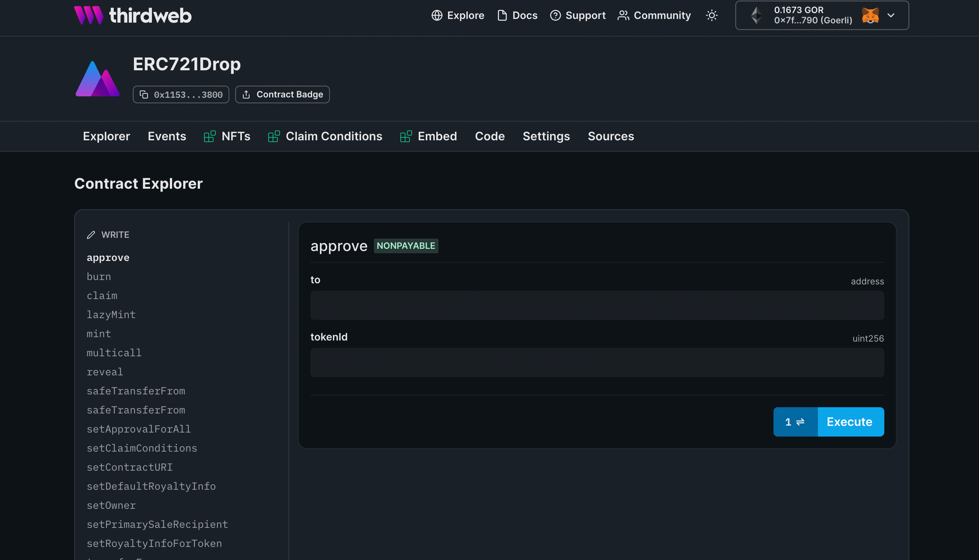
Task: Switch to the Claim Conditions tab
Action: 334,136
